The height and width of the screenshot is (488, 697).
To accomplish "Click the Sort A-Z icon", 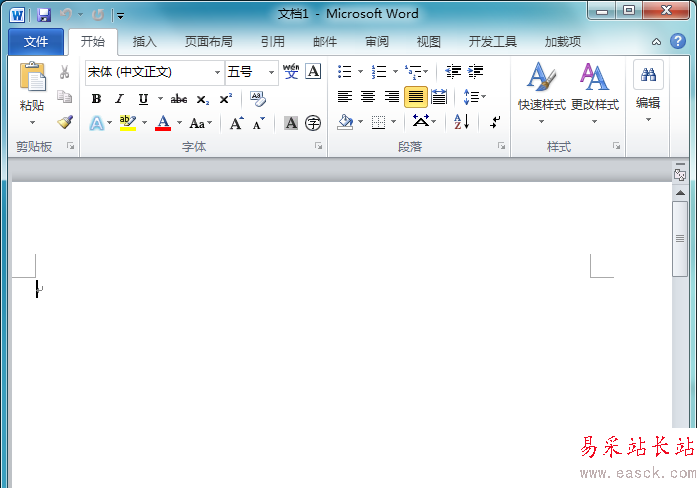I will click(x=461, y=121).
